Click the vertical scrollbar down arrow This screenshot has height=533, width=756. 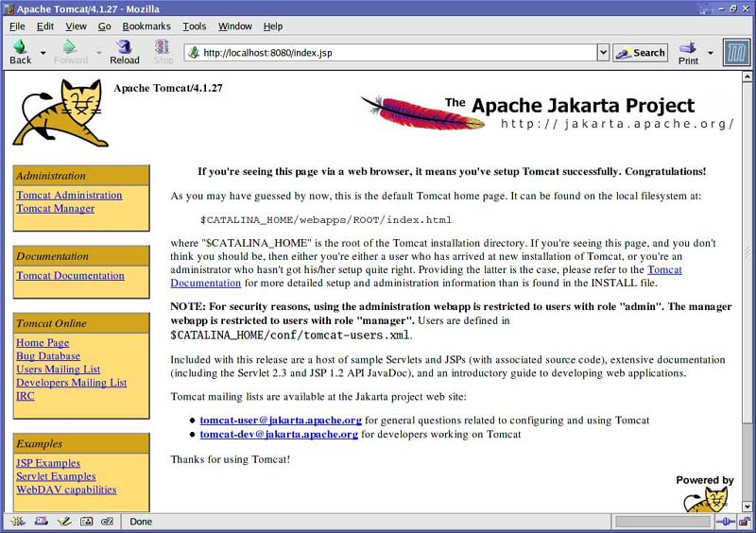747,507
